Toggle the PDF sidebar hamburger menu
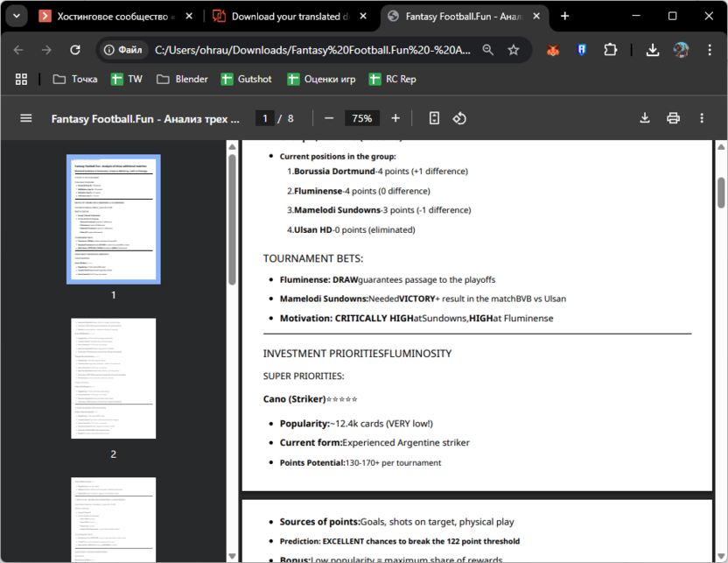 pos(26,118)
